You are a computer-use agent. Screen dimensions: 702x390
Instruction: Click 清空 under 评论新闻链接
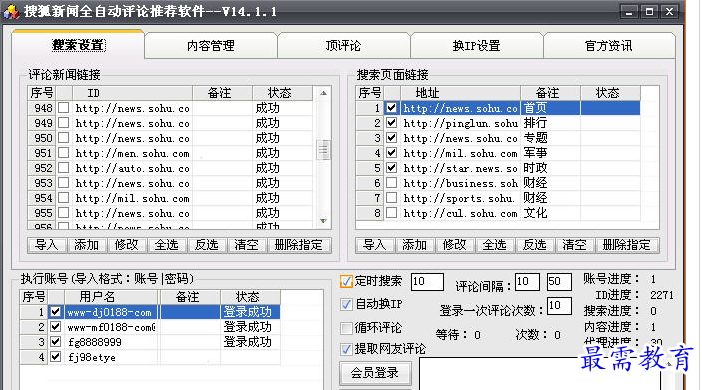pos(246,245)
